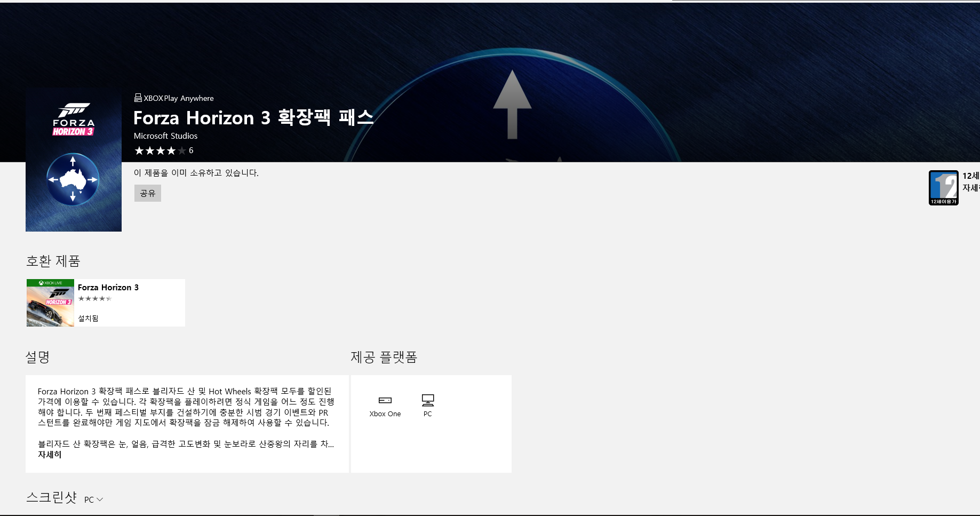Click the '이 제품을 이미 소유하고 있습니다.' text
Screen dimensions: 980x516
(x=196, y=173)
